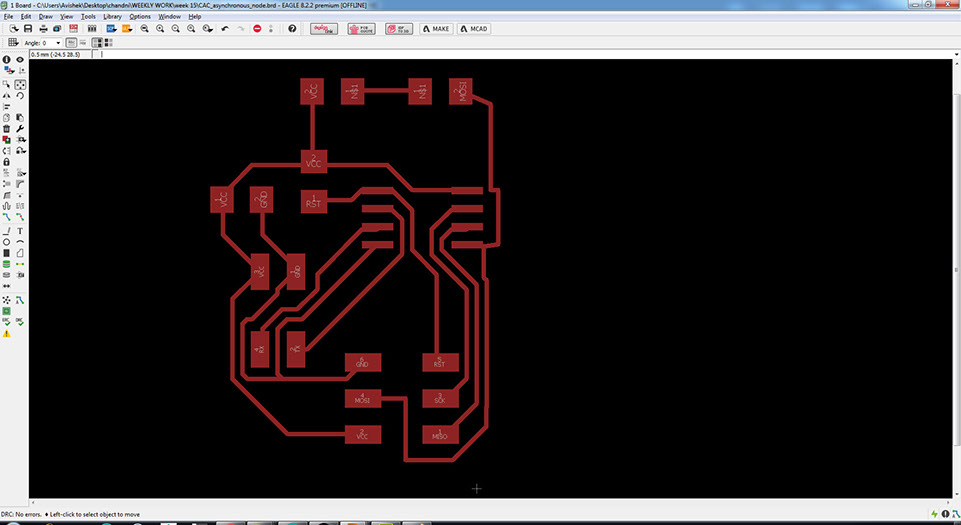961x525 pixels.
Task: Click the MCAD button
Action: pos(474,29)
